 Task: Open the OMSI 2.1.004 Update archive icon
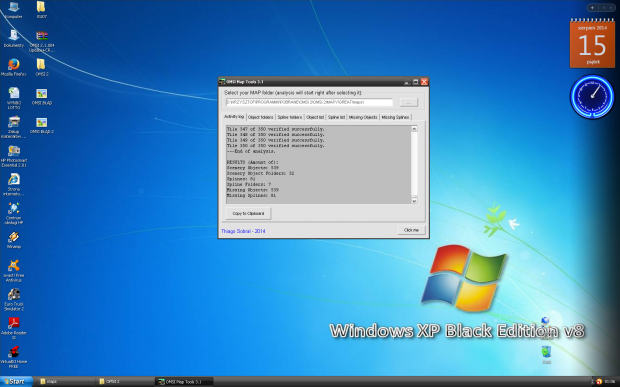42,42
